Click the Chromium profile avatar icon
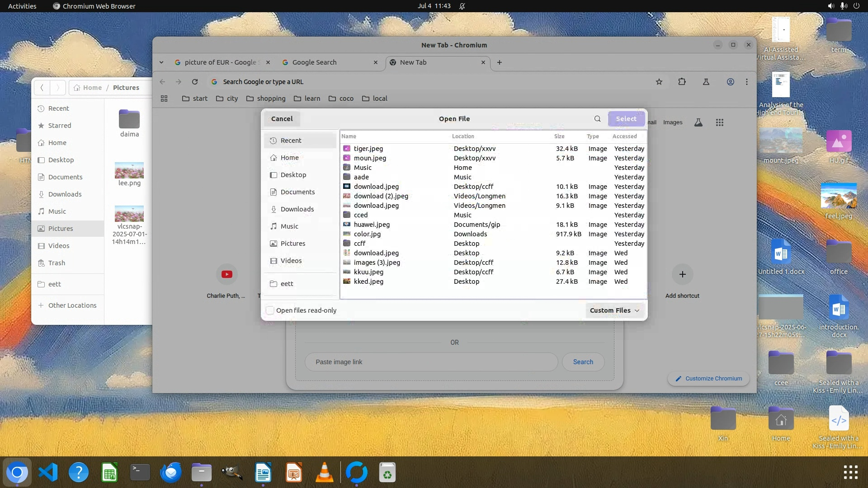 click(730, 82)
